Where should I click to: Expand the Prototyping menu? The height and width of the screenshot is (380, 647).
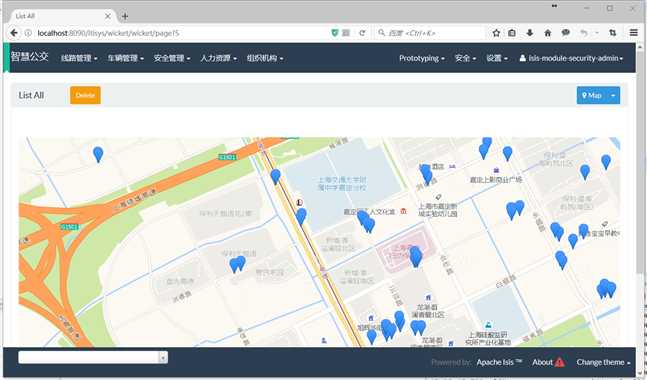point(422,58)
